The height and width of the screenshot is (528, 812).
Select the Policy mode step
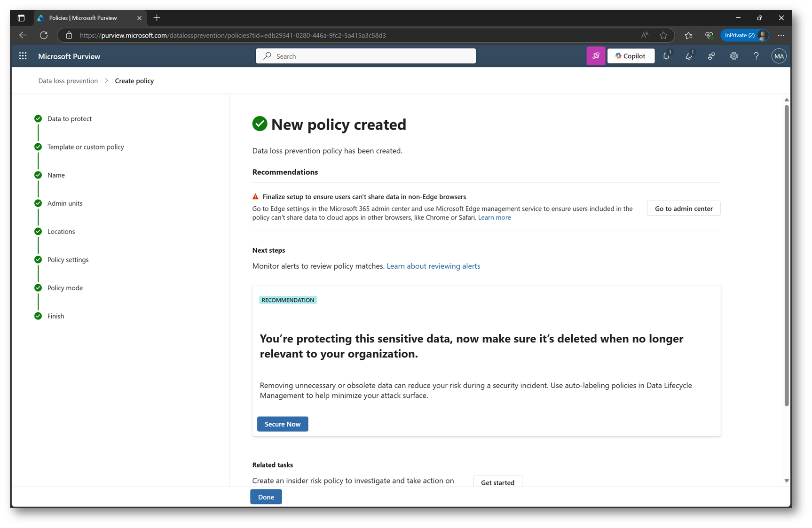coord(65,287)
